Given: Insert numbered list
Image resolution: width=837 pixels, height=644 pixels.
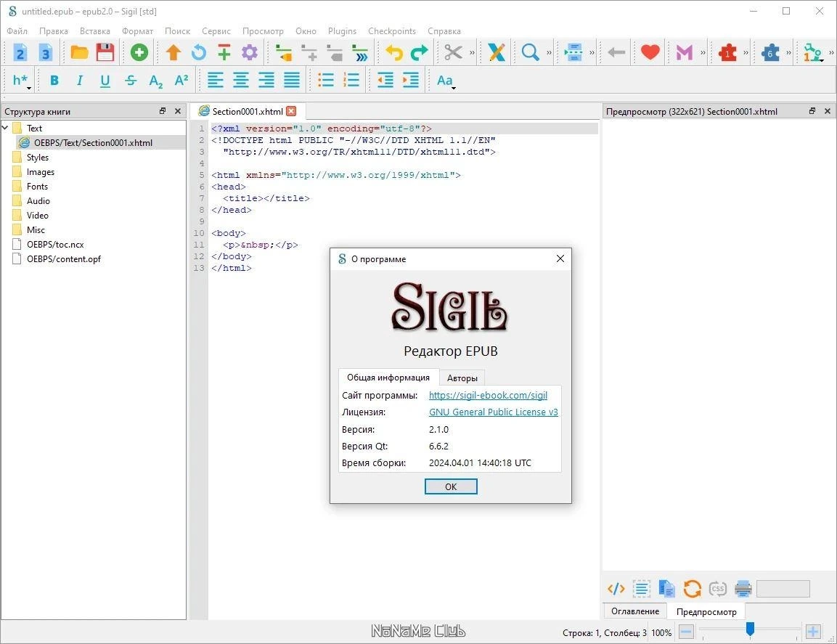Looking at the screenshot, I should pyautogui.click(x=351, y=80).
